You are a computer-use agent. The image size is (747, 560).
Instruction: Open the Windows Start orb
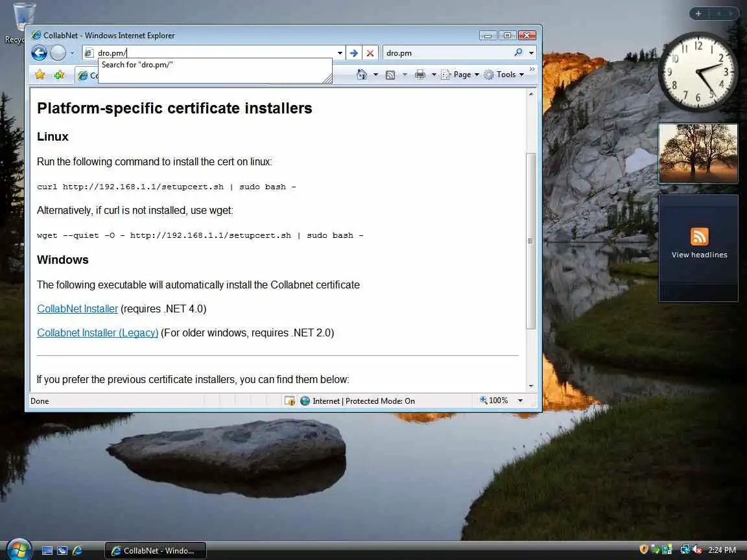click(19, 549)
